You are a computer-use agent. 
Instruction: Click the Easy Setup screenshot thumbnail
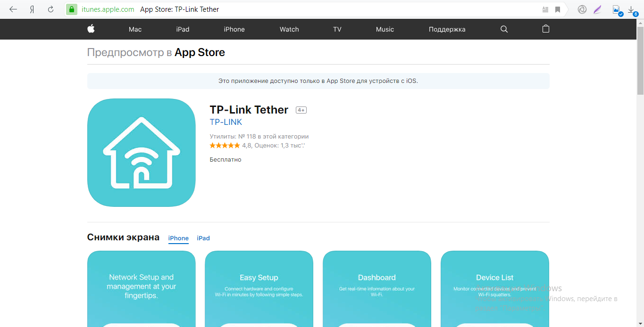pyautogui.click(x=259, y=289)
